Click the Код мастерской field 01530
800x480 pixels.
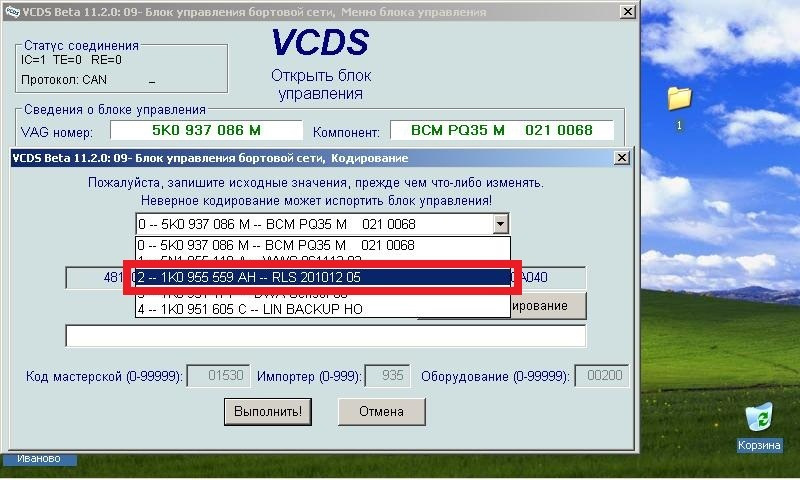[219, 376]
